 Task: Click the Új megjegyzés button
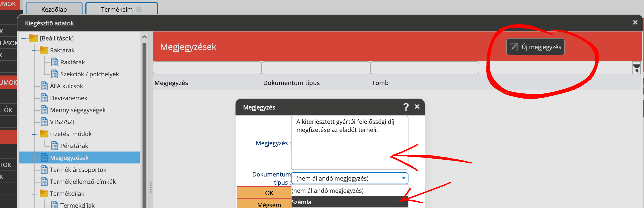535,47
